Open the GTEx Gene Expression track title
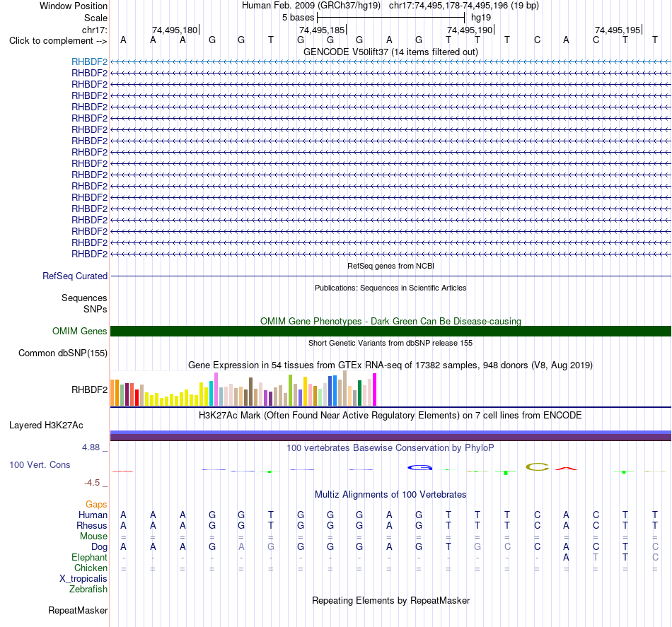This screenshot has height=627, width=672. click(390, 365)
